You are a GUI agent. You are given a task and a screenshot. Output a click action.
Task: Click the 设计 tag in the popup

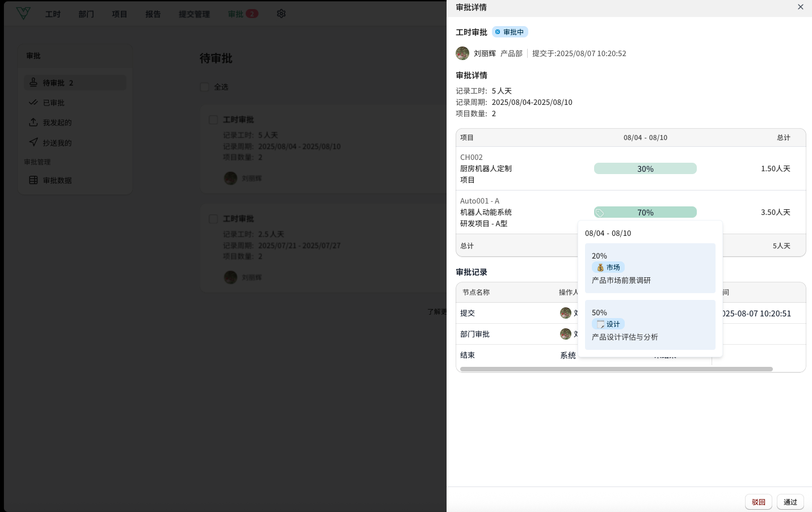(x=608, y=324)
